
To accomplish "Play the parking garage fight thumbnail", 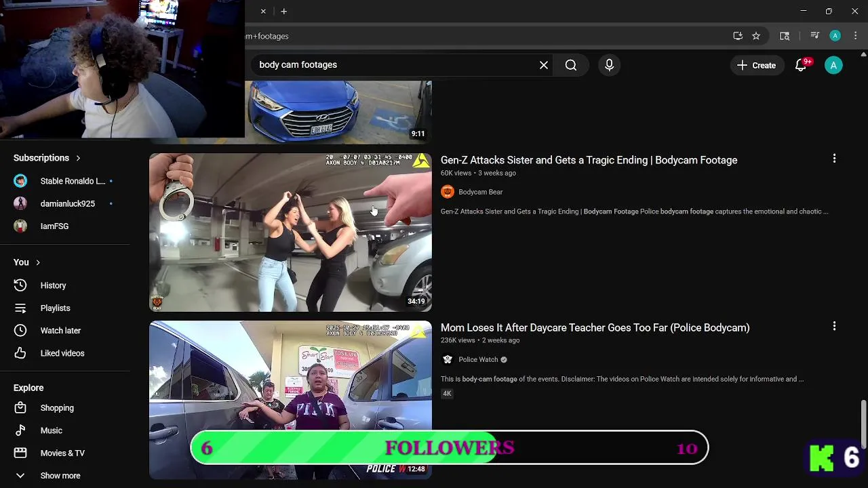I will (x=290, y=232).
